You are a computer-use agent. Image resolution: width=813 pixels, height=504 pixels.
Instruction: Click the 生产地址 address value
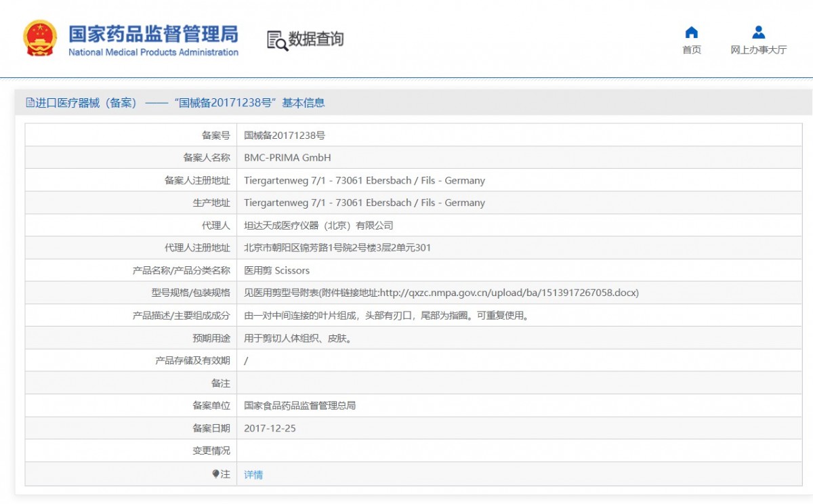click(364, 203)
